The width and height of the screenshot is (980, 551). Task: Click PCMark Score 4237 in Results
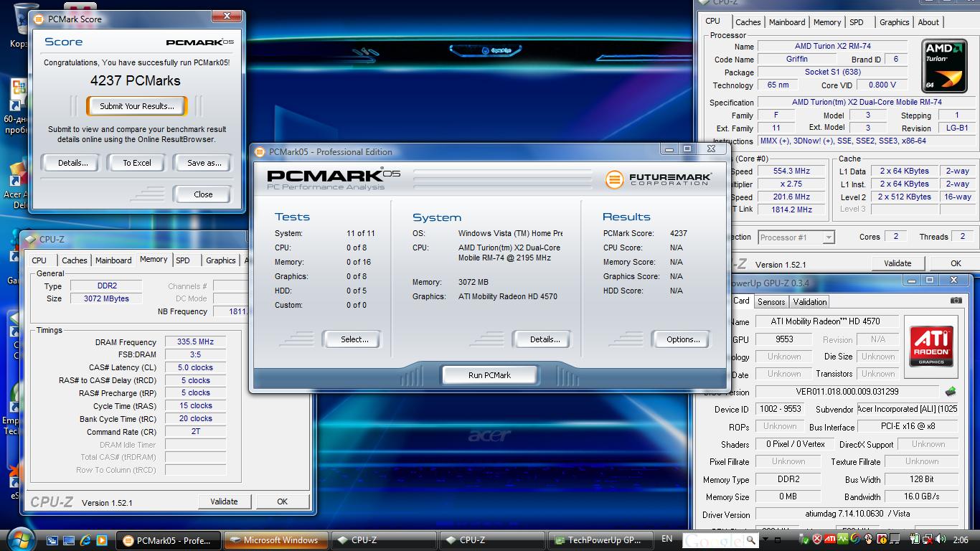[x=678, y=233]
